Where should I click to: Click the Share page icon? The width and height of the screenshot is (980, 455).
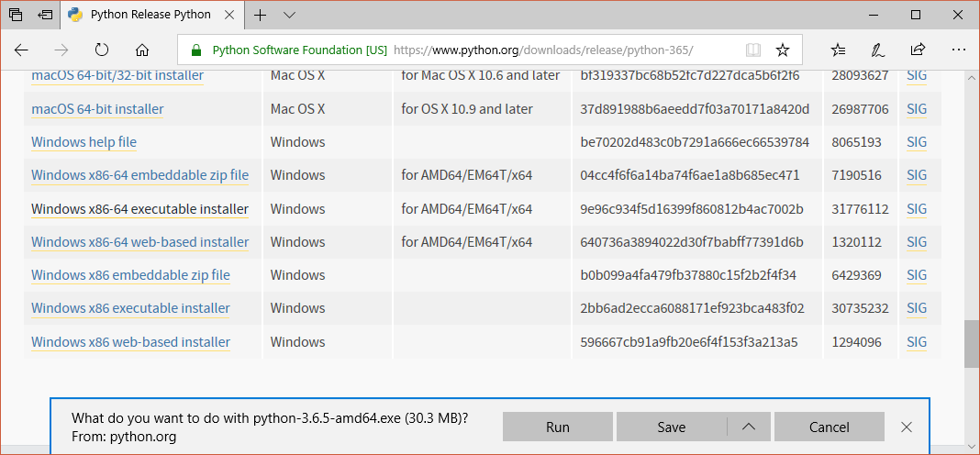click(x=919, y=50)
